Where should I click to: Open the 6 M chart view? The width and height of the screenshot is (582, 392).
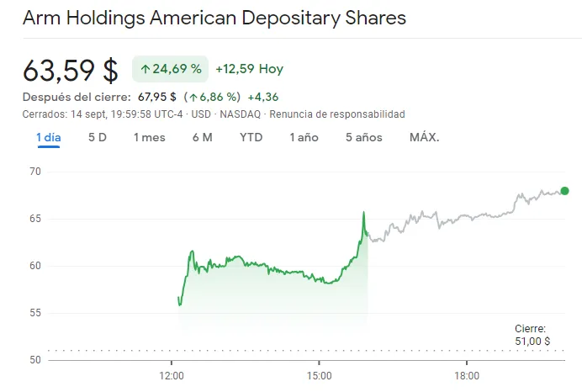pyautogui.click(x=202, y=137)
